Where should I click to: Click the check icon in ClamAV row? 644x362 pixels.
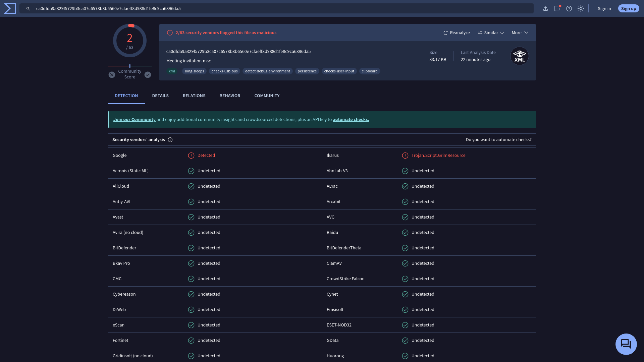(405, 263)
